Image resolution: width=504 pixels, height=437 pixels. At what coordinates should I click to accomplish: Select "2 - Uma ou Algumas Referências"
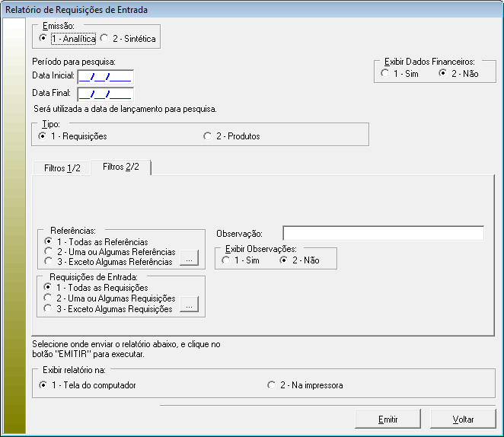[49, 252]
